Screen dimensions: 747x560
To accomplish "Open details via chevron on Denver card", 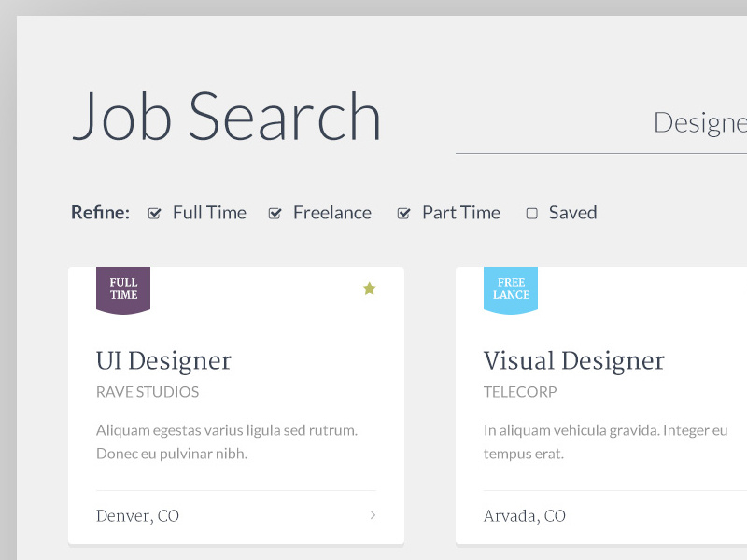I will (373, 515).
